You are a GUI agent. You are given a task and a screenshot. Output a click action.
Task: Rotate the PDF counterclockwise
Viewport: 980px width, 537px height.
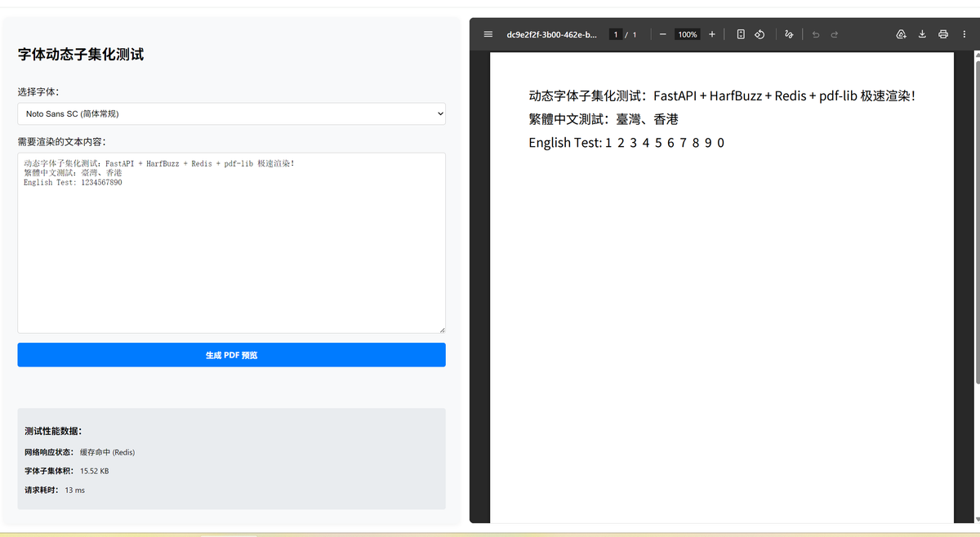click(x=759, y=34)
